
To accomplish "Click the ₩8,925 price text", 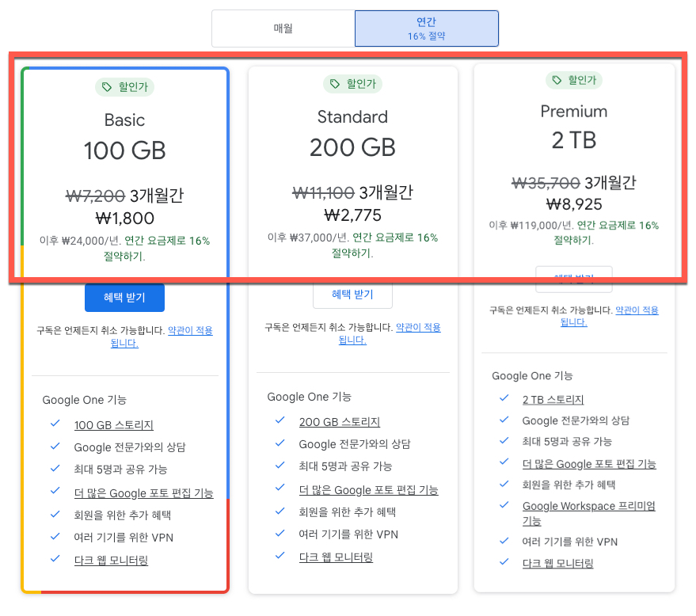I will [x=574, y=204].
